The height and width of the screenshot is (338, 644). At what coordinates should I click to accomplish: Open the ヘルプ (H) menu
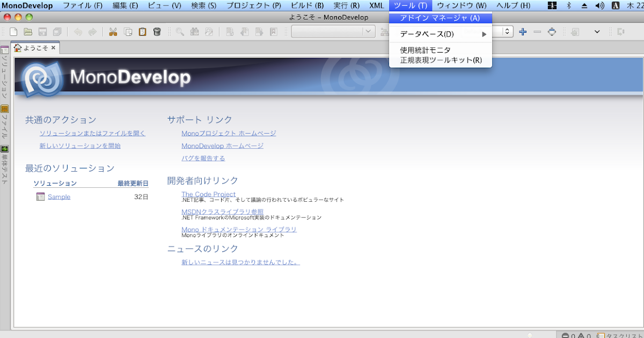[x=513, y=5]
